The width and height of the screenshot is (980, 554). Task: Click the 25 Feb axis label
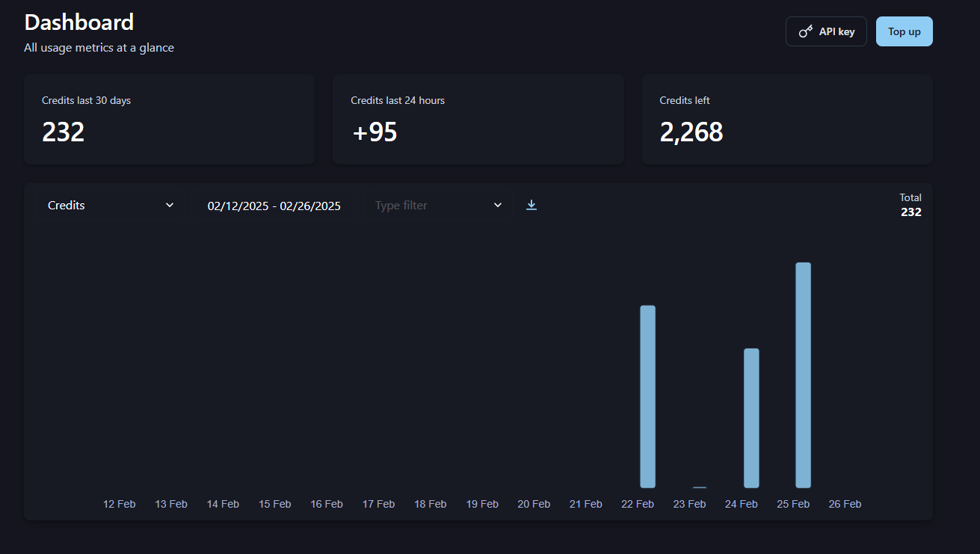793,504
